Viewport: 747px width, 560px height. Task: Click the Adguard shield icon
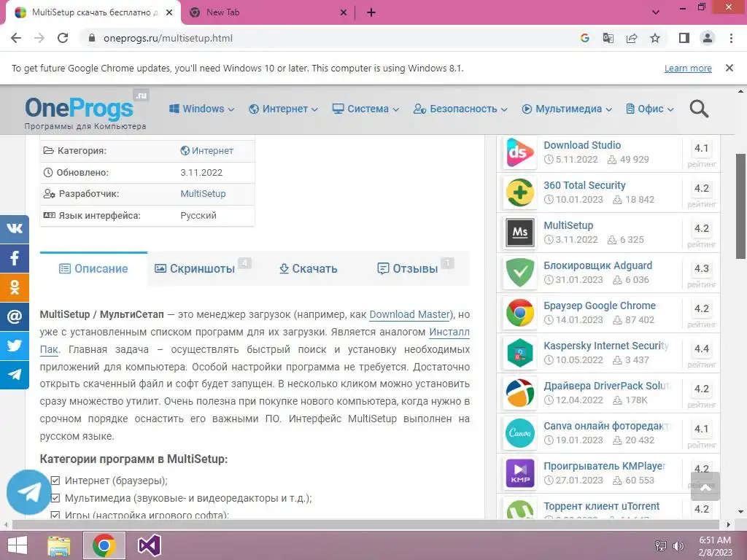coord(519,273)
